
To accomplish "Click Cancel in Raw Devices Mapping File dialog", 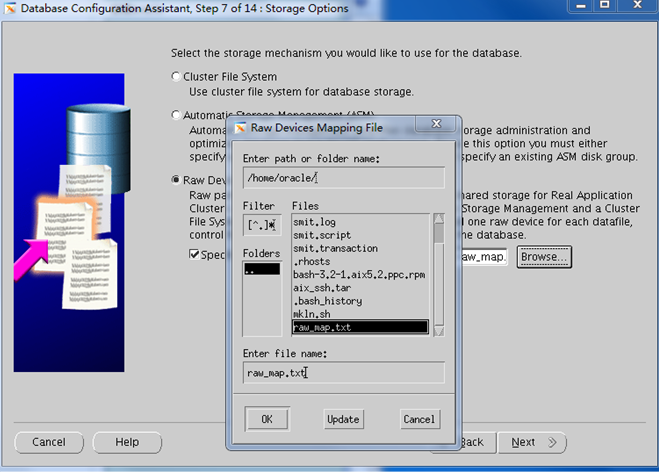I will [x=419, y=419].
